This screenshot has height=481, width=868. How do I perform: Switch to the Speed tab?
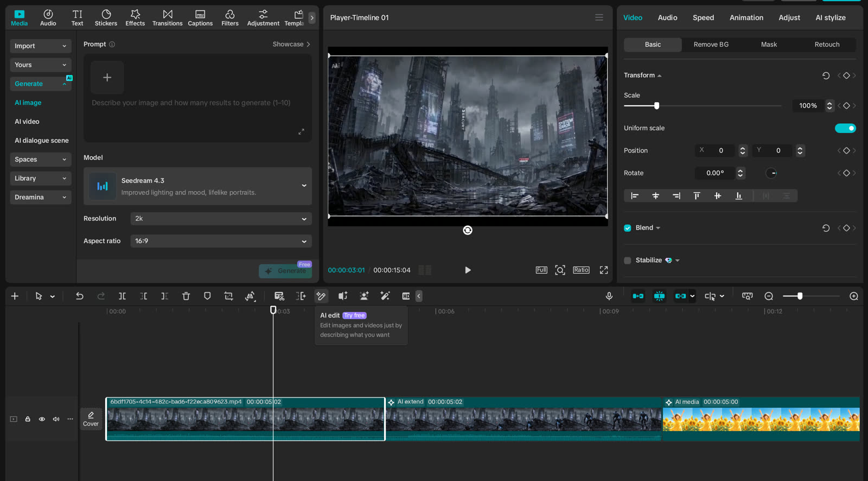[703, 17]
